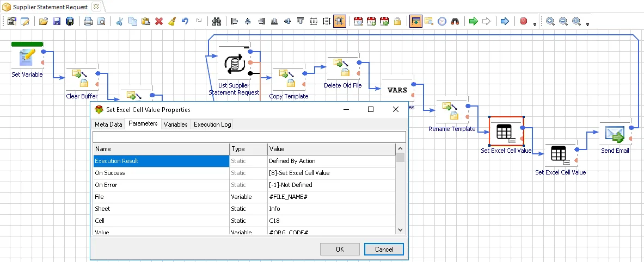The width and height of the screenshot is (644, 262).
Task: Open find with the binoculars icon
Action: (x=217, y=21)
